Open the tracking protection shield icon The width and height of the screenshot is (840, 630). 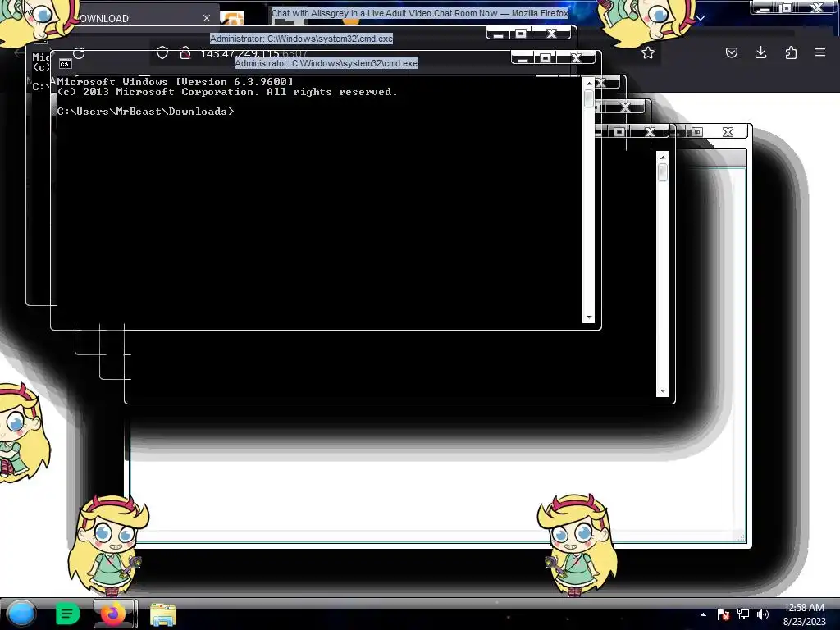click(x=162, y=52)
